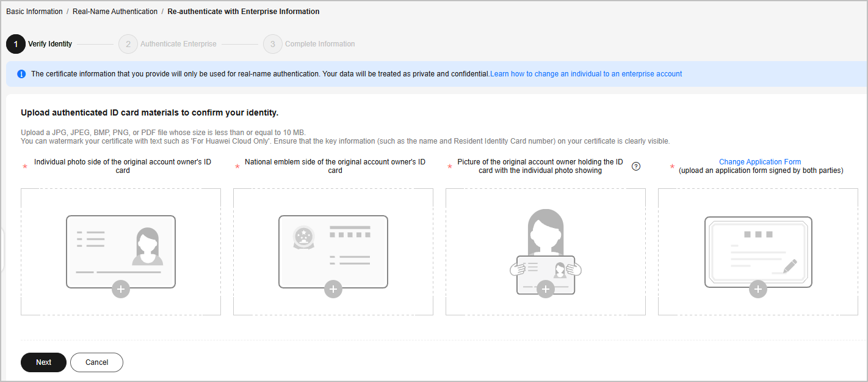Click the step 3 circle for Complete Information

tap(272, 44)
